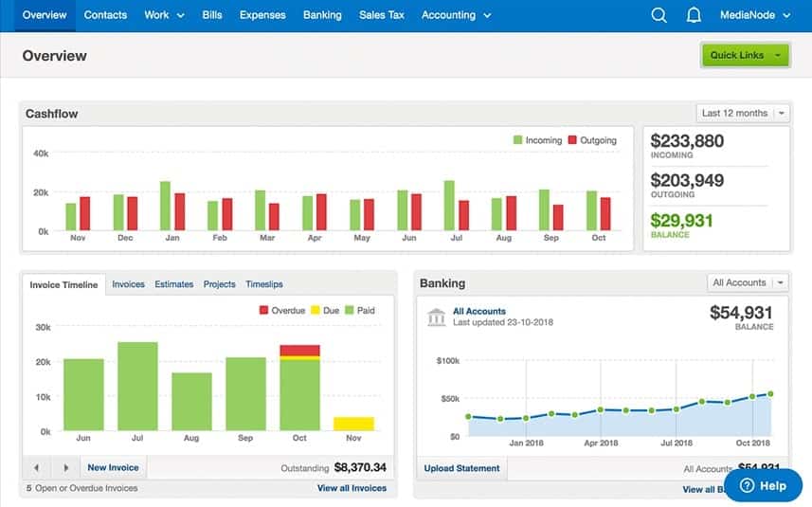The height and width of the screenshot is (507, 812).
Task: Click previous arrow in Invoice Timeline
Action: click(36, 467)
